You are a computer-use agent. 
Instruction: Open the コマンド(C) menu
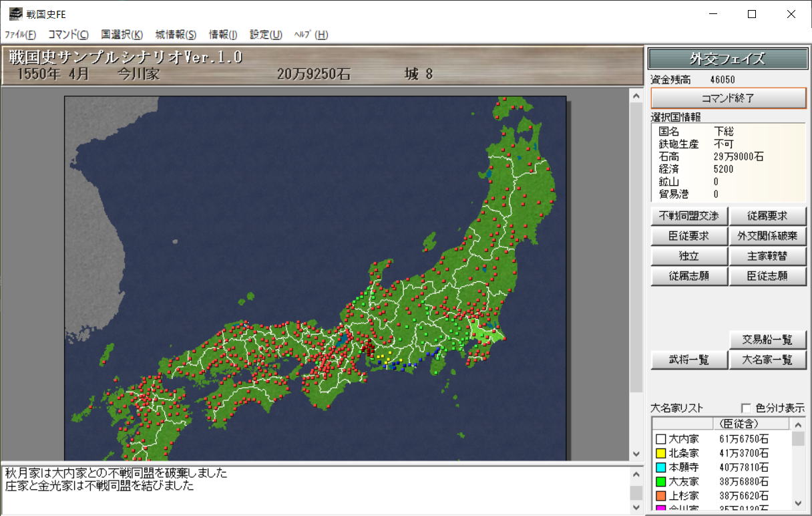pyautogui.click(x=68, y=35)
